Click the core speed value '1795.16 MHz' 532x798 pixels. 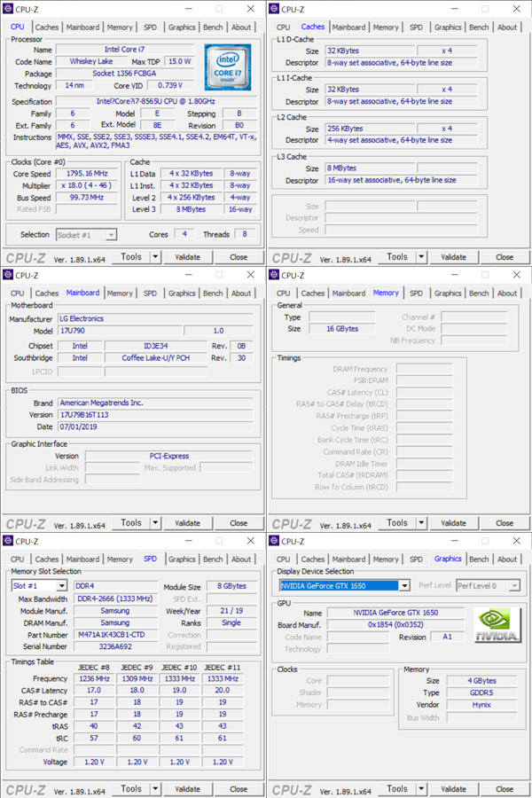(x=87, y=174)
